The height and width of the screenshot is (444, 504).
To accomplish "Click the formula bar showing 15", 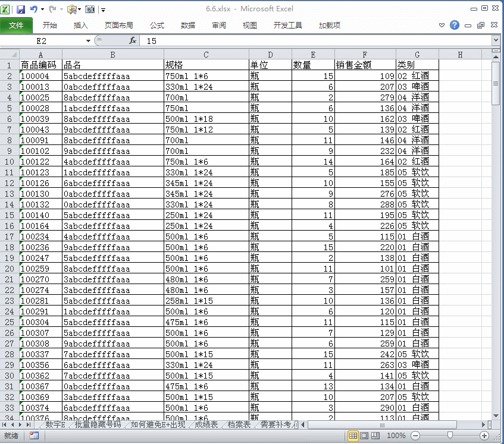I will 317,41.
